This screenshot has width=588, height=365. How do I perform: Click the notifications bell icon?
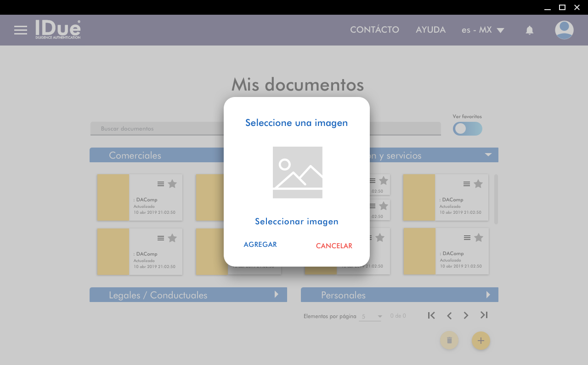[x=529, y=30]
